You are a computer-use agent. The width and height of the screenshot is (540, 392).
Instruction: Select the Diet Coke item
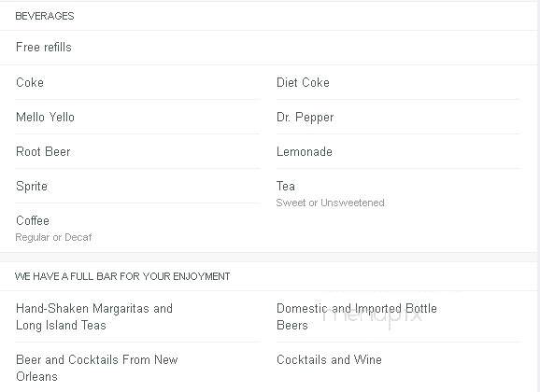tap(303, 82)
